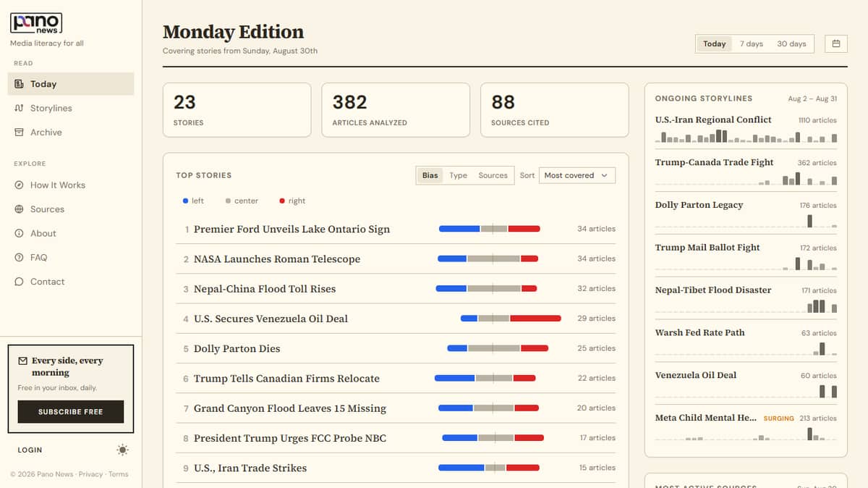868x488 pixels.
Task: Open story Grand Canyon Flood Leaves 15 Missing
Action: [290, 408]
